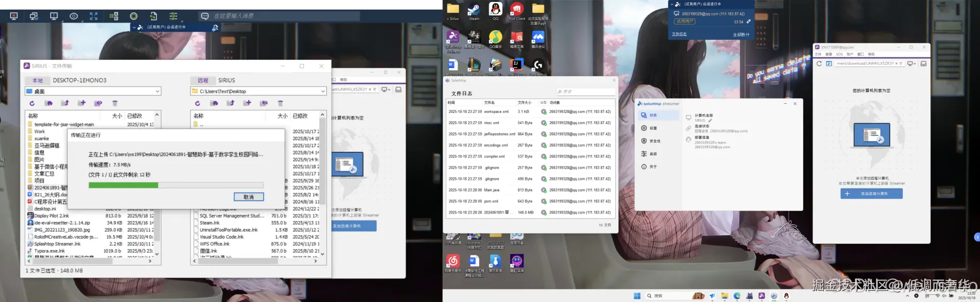Click inbox tray icon in right Splashtop window
Screen dimensions: 980x302
pyautogui.click(x=923, y=64)
